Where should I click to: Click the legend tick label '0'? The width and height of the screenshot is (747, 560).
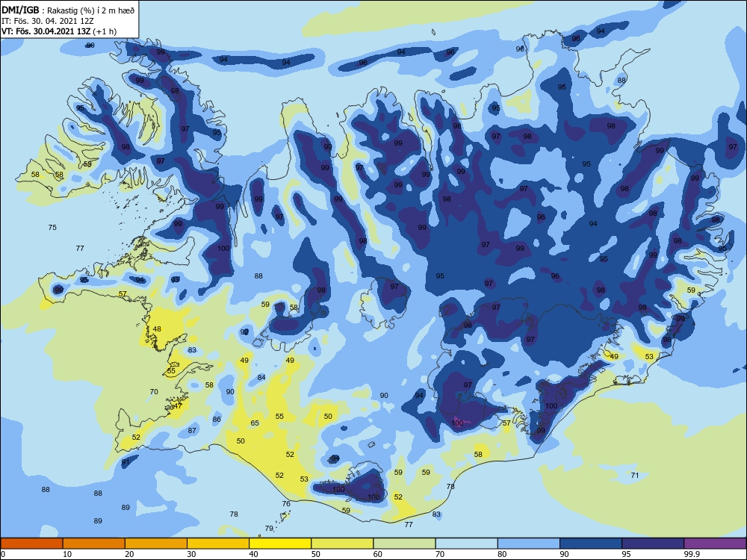click(3, 554)
